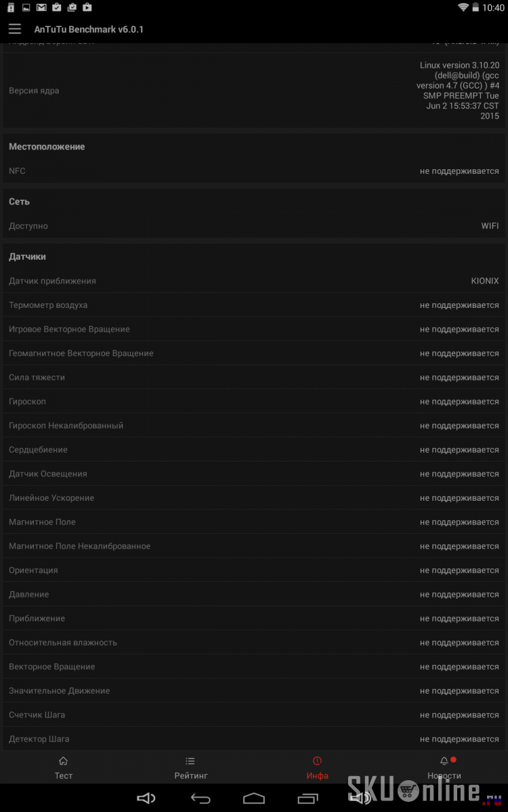Viewport: 508px width, 812px height.
Task: Switch to the Тест tab
Action: (64, 768)
